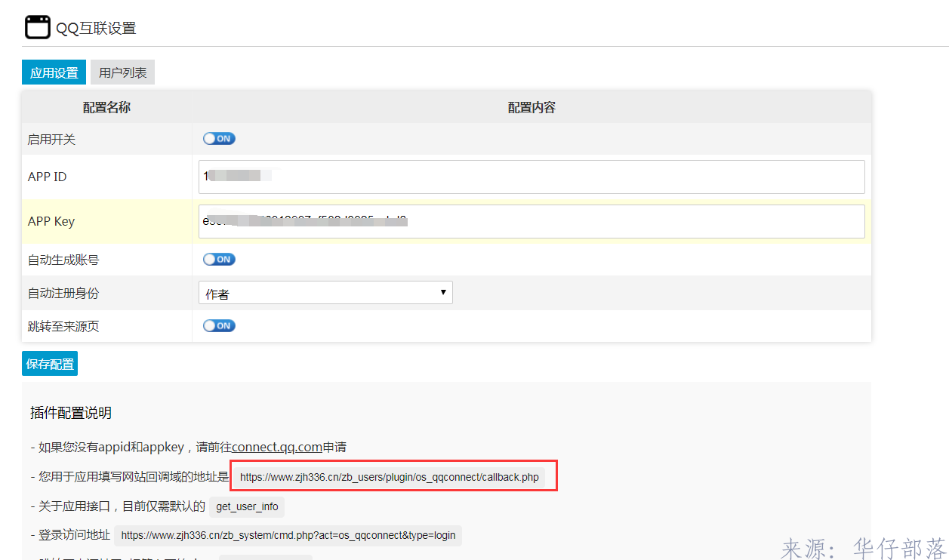
Task: Click the 保存配置 button
Action: (50, 364)
